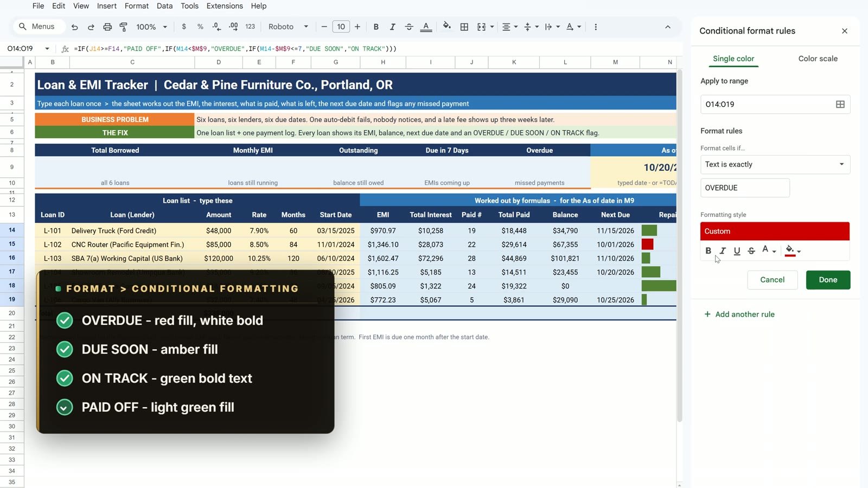Click the Done button

pyautogui.click(x=828, y=280)
